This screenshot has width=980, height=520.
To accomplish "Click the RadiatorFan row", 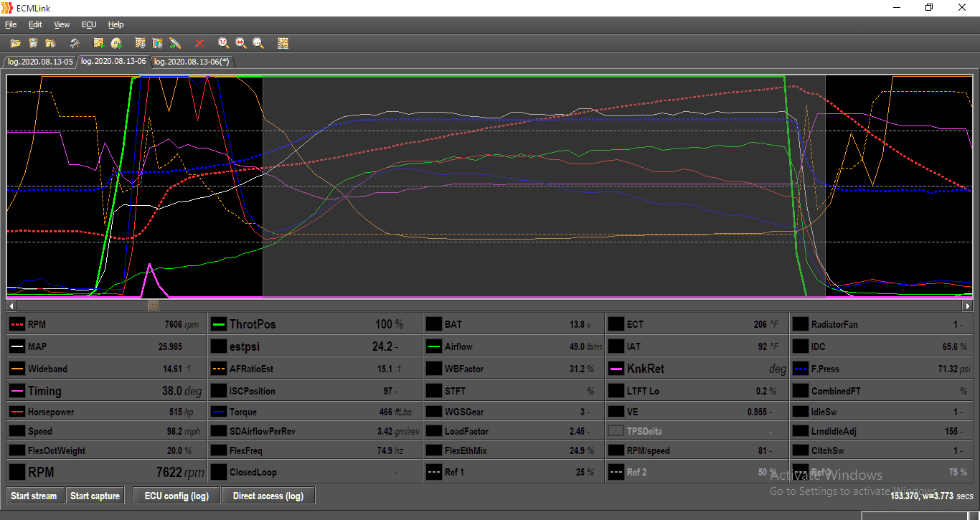I will click(x=882, y=324).
